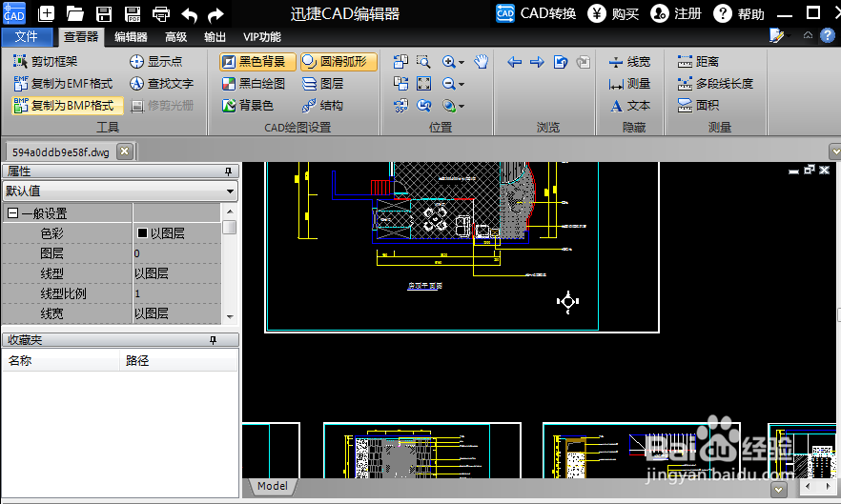Open the 图层 layers dialog
This screenshot has height=504, width=841.
coord(323,84)
